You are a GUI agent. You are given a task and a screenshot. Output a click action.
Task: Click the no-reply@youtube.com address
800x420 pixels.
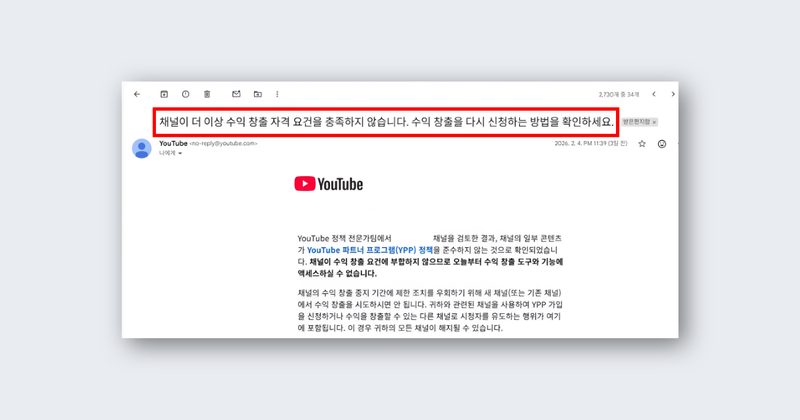(x=223, y=143)
